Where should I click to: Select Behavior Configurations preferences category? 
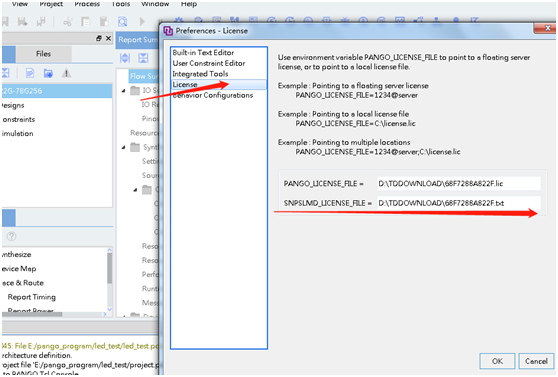click(213, 95)
